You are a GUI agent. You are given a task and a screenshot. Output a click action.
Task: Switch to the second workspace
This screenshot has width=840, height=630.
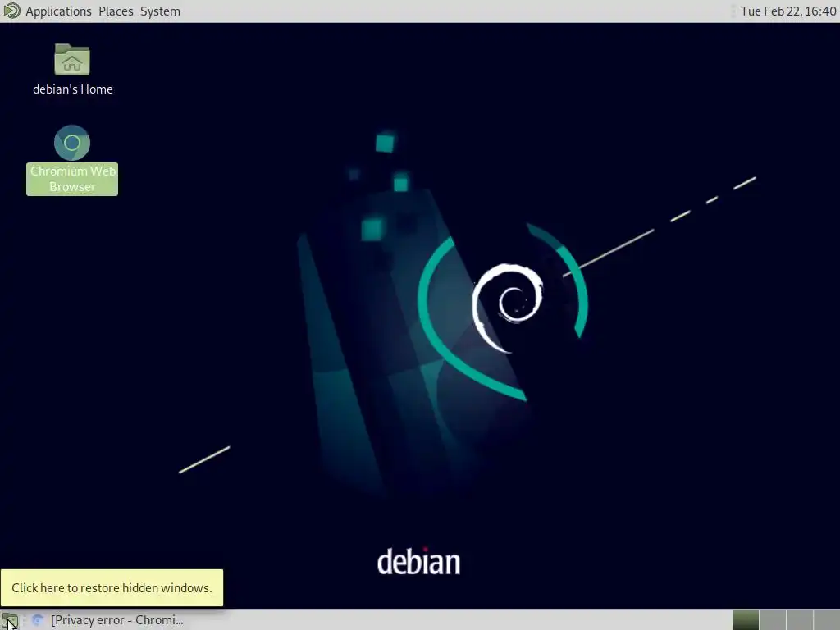click(x=773, y=620)
